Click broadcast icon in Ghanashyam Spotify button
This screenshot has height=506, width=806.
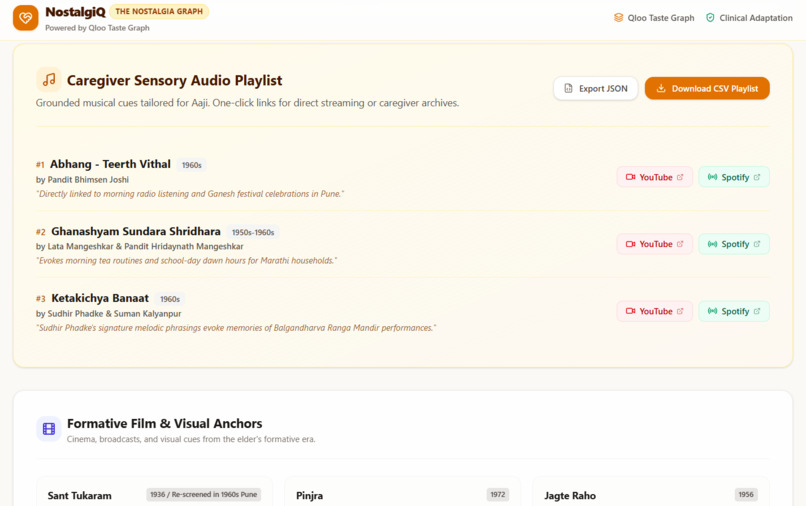coord(712,244)
